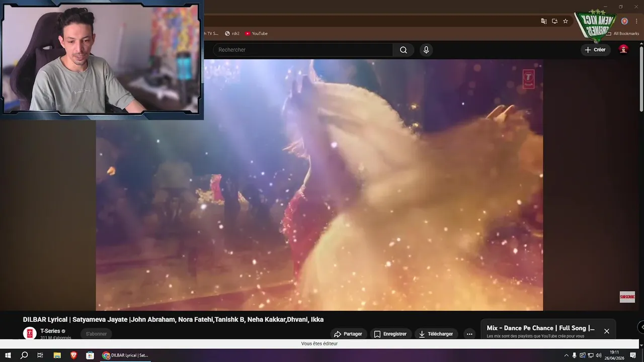Click the page vertical scrollbar
The image size is (644, 362).
coord(641,78)
